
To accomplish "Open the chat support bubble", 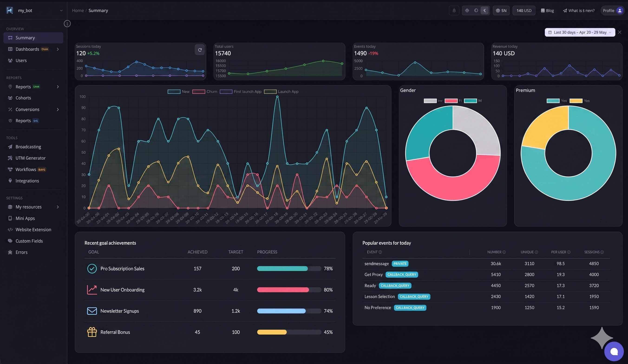I will [x=614, y=351].
